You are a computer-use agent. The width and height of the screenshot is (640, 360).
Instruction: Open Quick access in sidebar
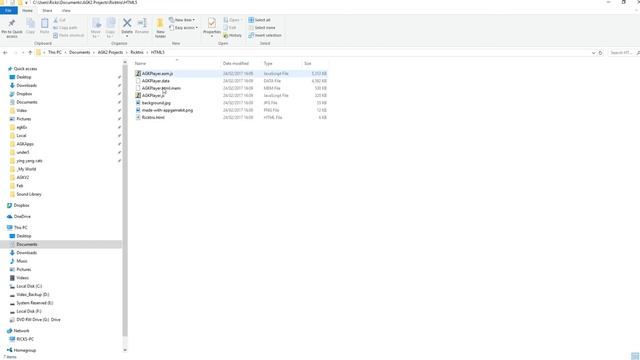point(25,69)
